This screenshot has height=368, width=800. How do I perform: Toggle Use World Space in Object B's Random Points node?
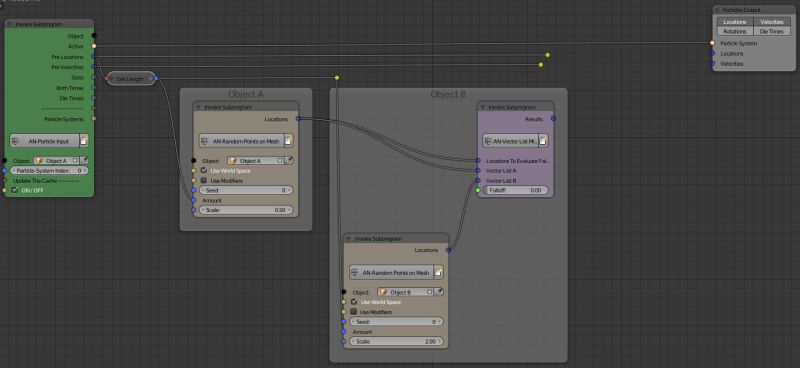click(354, 302)
